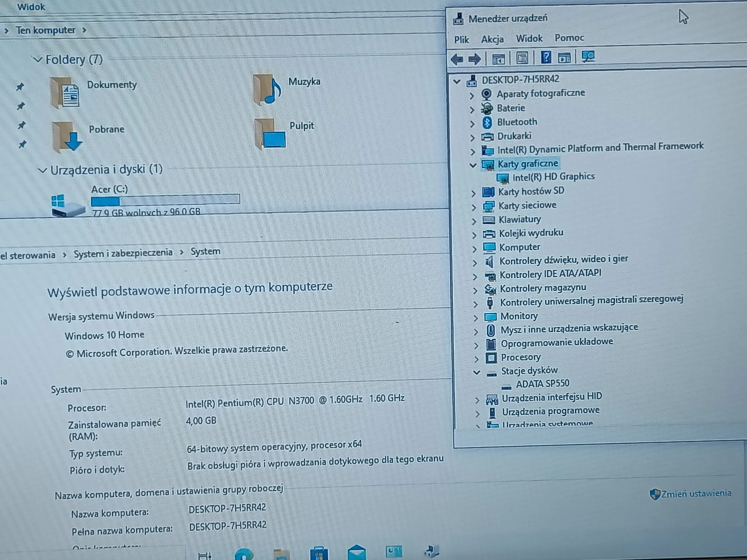Expand the Urządzenia interfejsu HID node

coord(477,400)
